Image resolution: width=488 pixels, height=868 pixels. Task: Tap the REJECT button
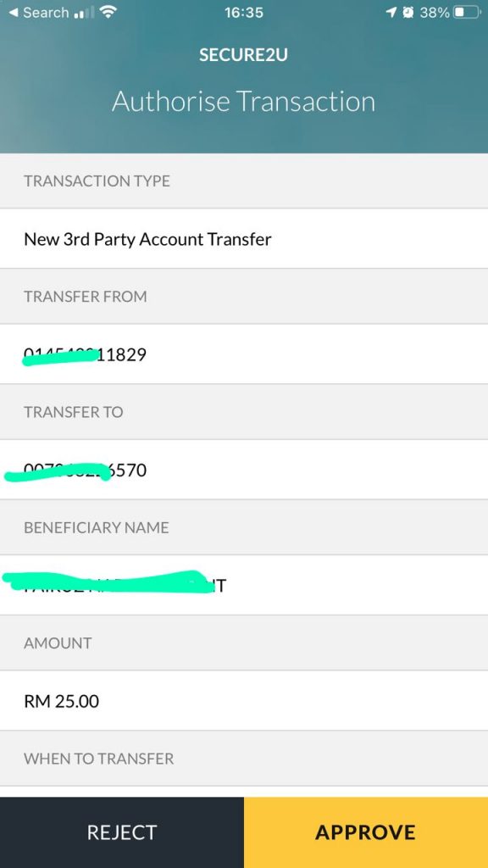click(x=122, y=832)
